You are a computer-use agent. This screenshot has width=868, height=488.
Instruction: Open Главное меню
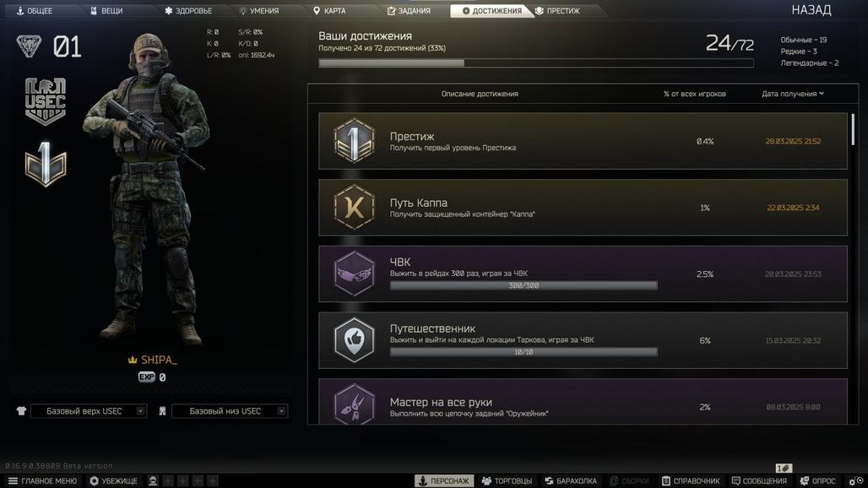pos(42,480)
